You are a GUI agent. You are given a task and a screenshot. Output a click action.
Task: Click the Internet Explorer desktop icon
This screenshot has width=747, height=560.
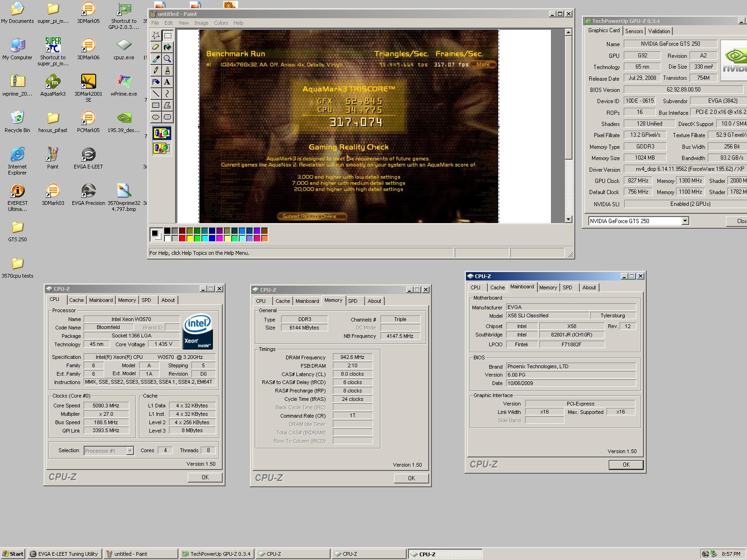pos(17,161)
